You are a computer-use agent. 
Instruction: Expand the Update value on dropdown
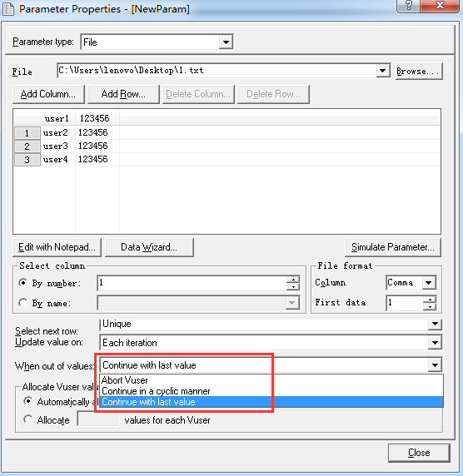coord(435,343)
